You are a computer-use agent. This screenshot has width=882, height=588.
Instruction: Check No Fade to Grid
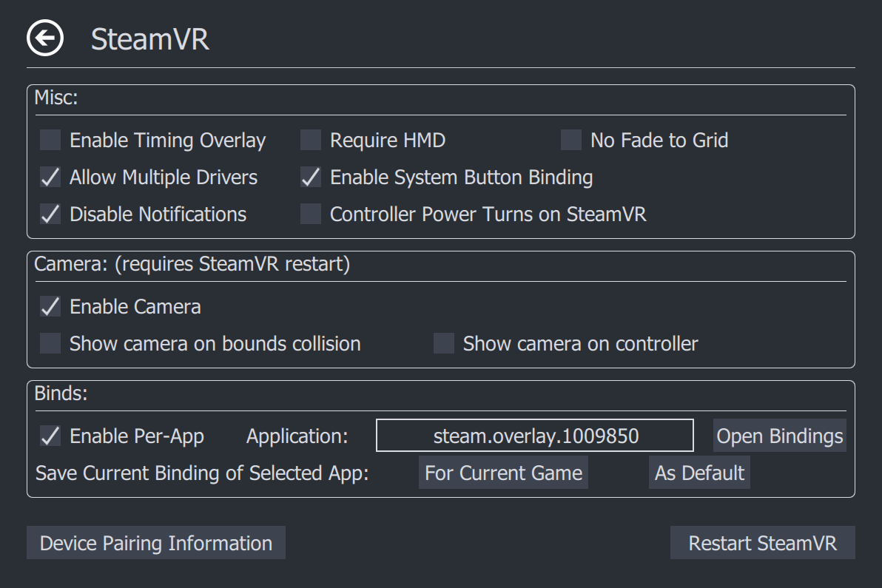click(x=571, y=140)
